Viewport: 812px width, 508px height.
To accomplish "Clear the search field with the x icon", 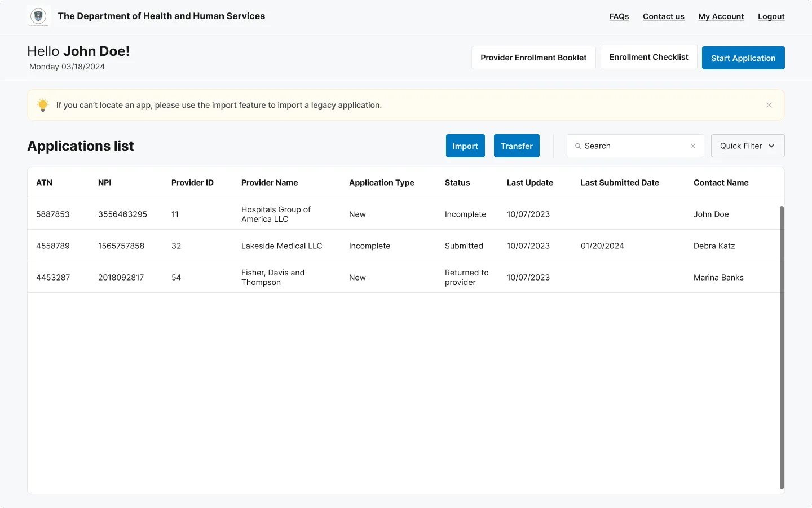I will pyautogui.click(x=693, y=146).
